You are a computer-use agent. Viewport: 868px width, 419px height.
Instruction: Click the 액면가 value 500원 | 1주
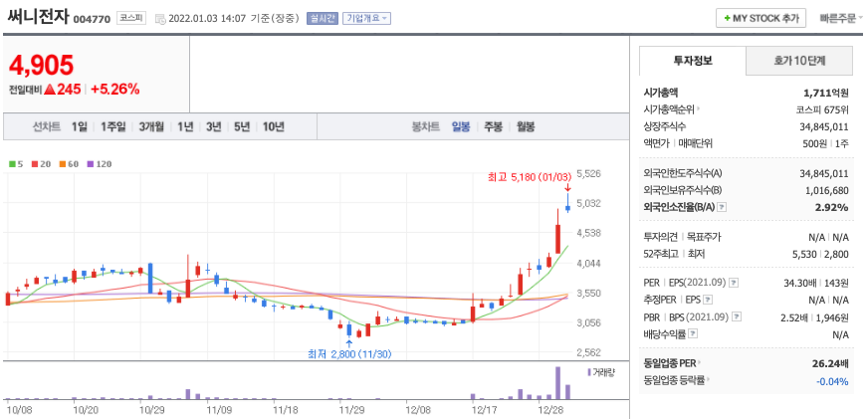[x=826, y=143]
